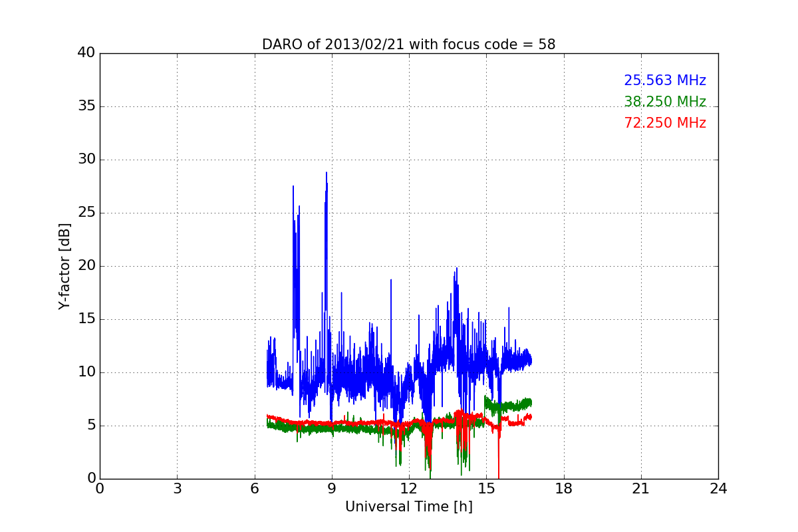798x532 pixels.
Task: Click y-axis tick label 20
Action: 86,266
